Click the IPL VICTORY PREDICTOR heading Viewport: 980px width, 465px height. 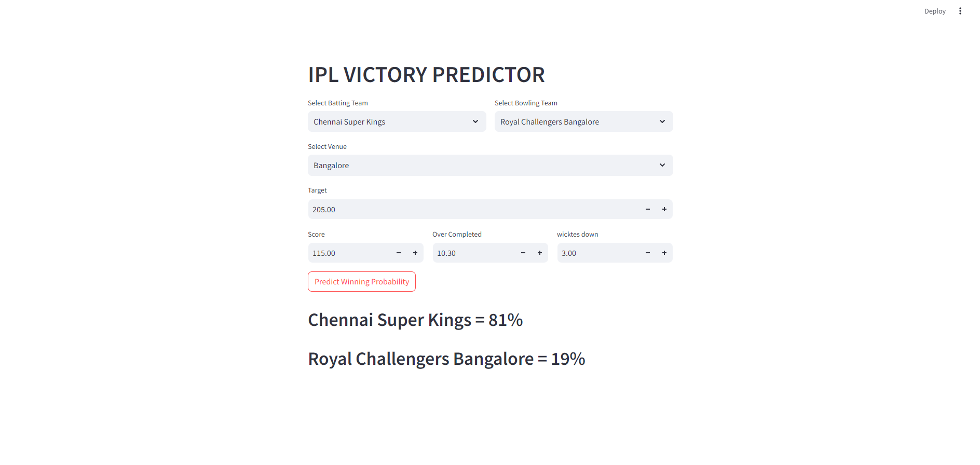[x=426, y=75]
